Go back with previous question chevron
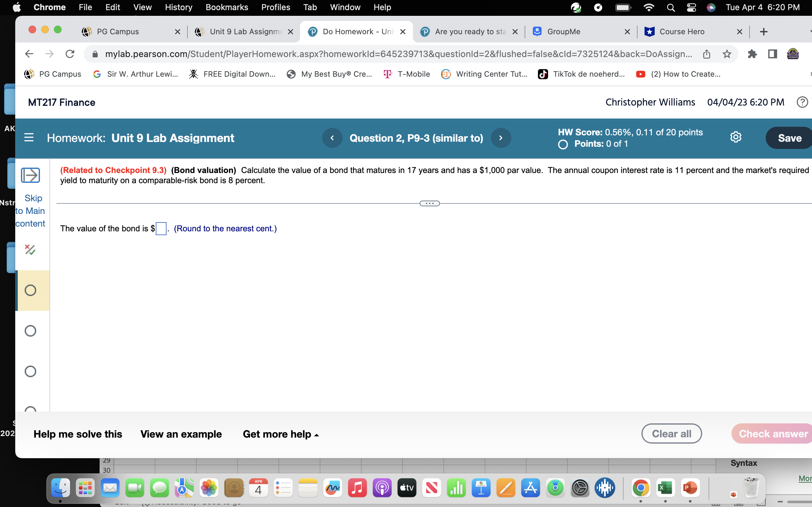 click(332, 138)
